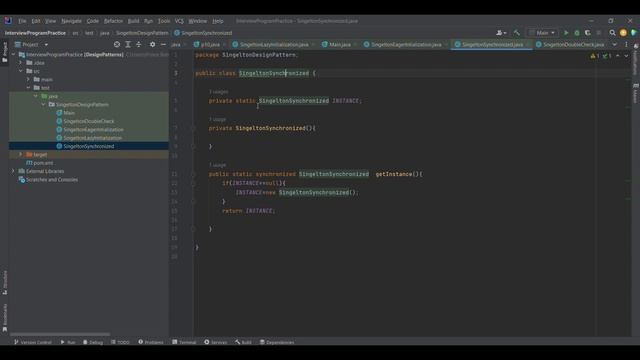This screenshot has height=360, width=640.
Task: Hide the Project panel with minus icon
Action: click(x=163, y=44)
